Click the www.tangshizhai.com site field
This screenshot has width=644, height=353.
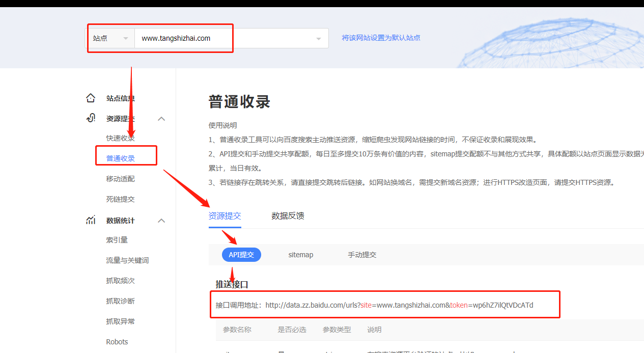(x=232, y=38)
